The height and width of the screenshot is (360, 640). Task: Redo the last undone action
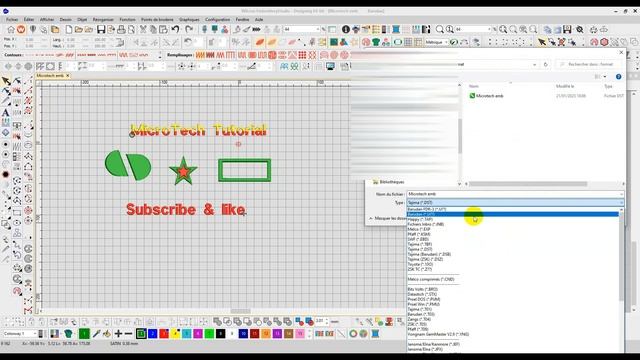(189, 30)
